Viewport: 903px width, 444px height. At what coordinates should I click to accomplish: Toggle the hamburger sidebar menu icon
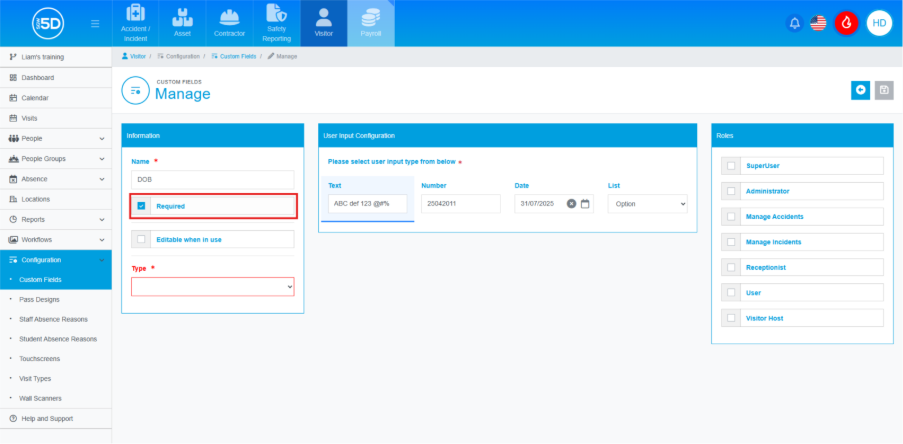95,24
